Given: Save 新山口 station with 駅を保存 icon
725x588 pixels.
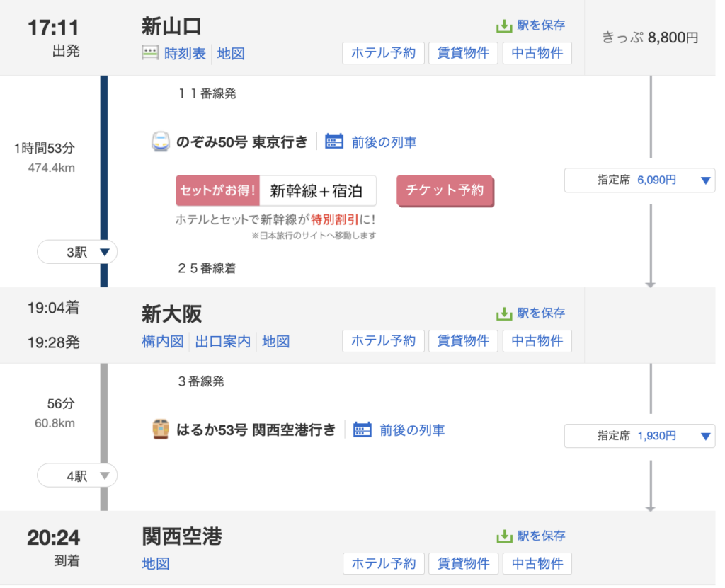Looking at the screenshot, I should 503,26.
